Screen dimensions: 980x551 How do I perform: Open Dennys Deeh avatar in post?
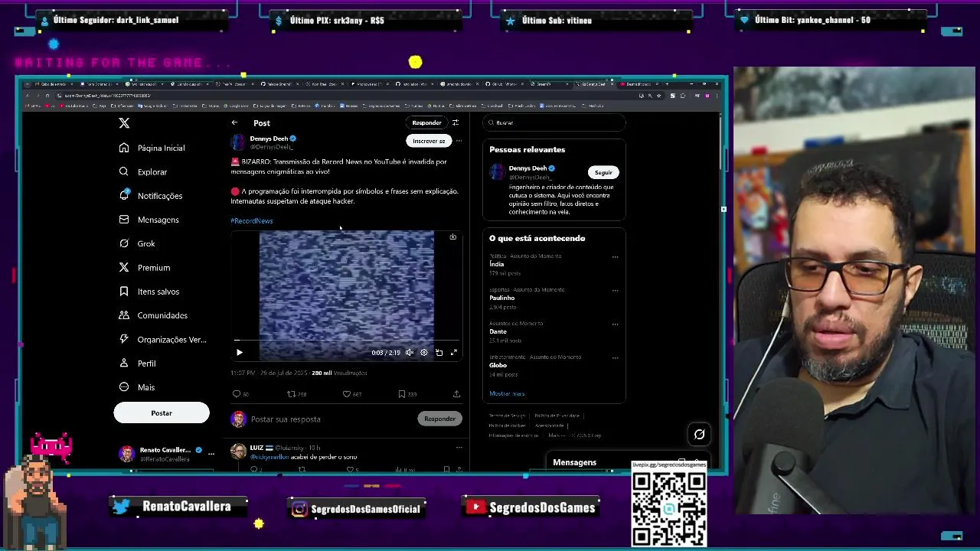[x=238, y=142]
